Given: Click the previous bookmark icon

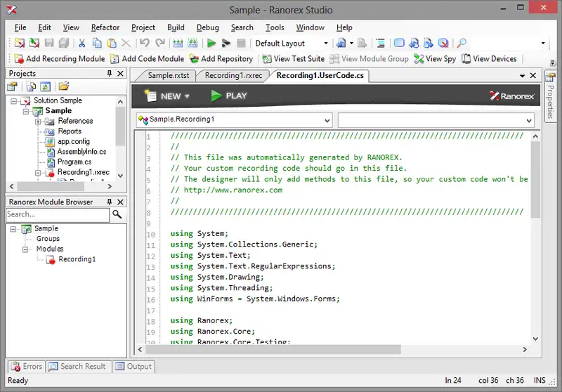Looking at the screenshot, I should click(414, 43).
